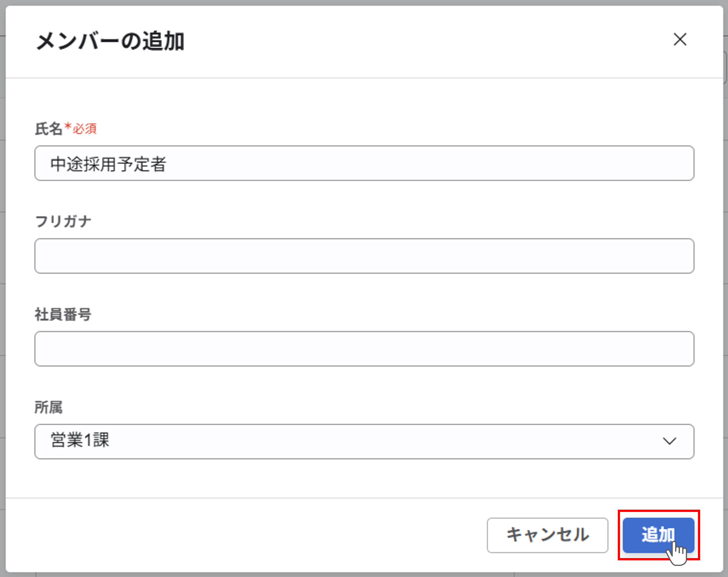The height and width of the screenshot is (577, 728).
Task: Dismiss the form via キャンセル
Action: (x=547, y=535)
